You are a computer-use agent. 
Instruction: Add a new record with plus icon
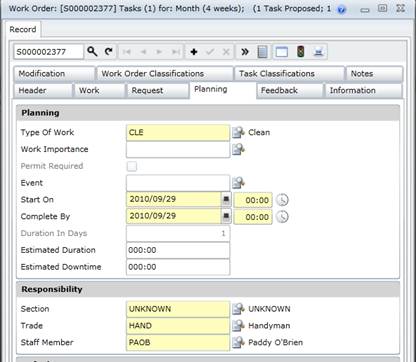pyautogui.click(x=194, y=52)
